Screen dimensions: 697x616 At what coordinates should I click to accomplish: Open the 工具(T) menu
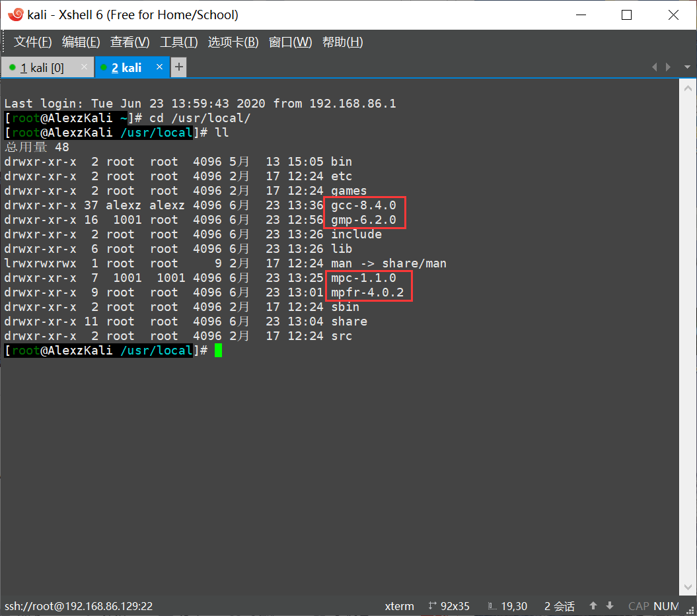point(178,42)
